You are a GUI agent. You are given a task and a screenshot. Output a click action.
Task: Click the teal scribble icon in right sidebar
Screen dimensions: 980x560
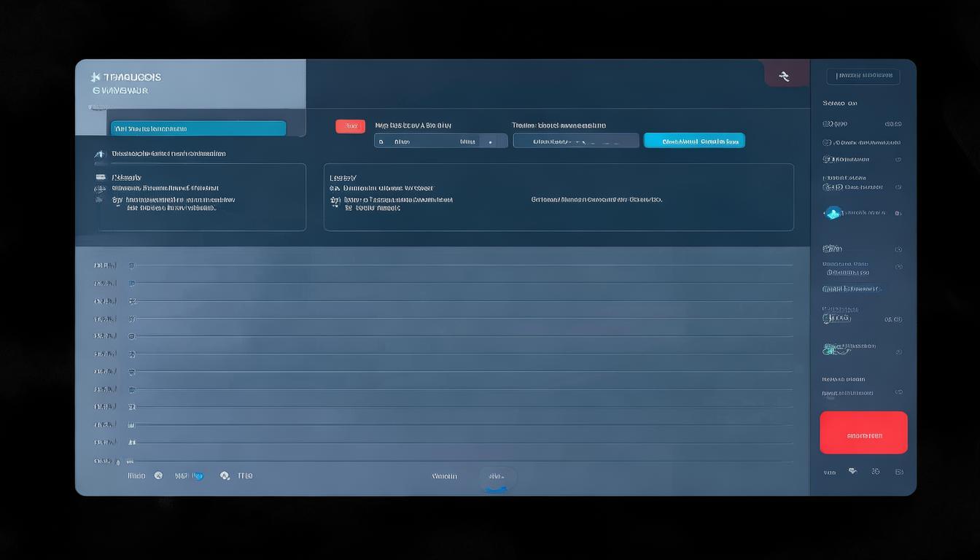(836, 349)
